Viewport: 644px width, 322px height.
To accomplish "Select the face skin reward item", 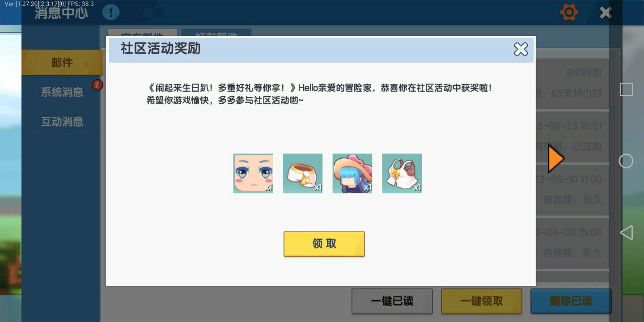I will click(x=253, y=174).
